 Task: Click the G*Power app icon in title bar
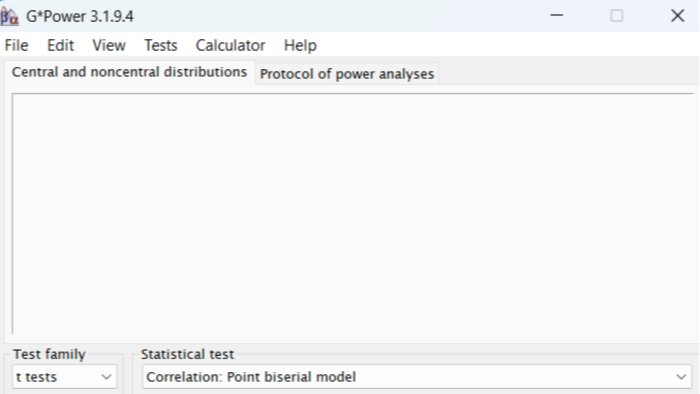(9, 17)
